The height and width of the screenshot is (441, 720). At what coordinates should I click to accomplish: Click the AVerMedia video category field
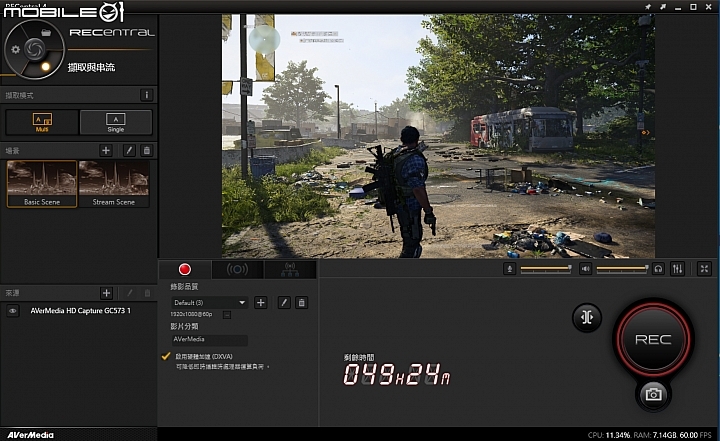pyautogui.click(x=209, y=340)
